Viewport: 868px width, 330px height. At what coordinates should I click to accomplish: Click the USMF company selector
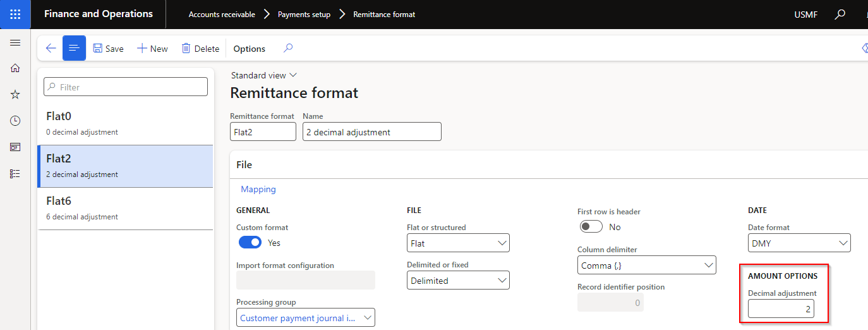coord(805,14)
